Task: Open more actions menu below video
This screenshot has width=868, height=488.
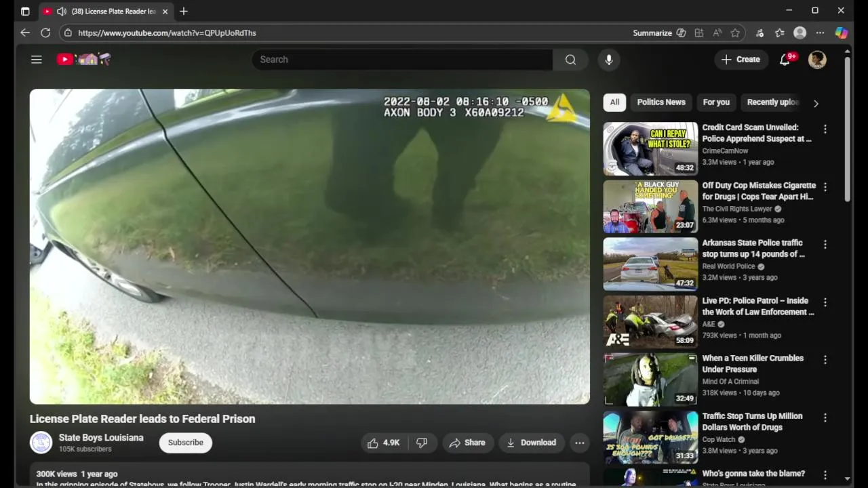Action: click(579, 443)
